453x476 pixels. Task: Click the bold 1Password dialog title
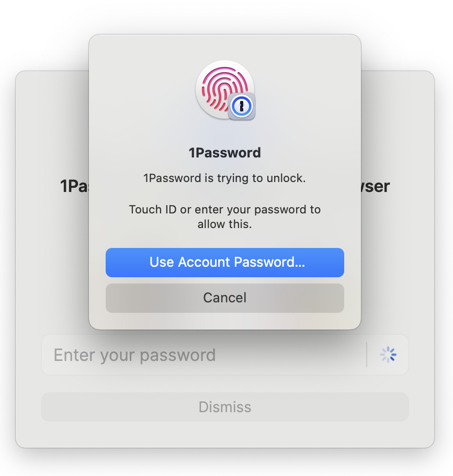[225, 153]
